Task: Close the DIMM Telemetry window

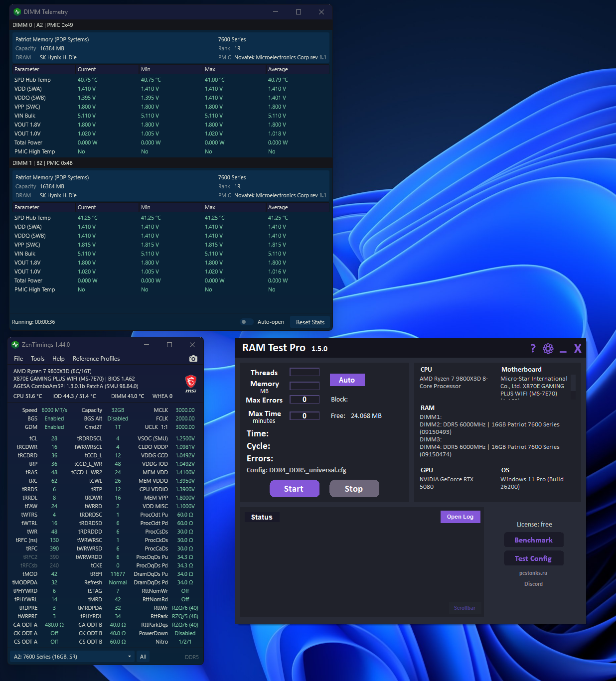Action: (321, 12)
